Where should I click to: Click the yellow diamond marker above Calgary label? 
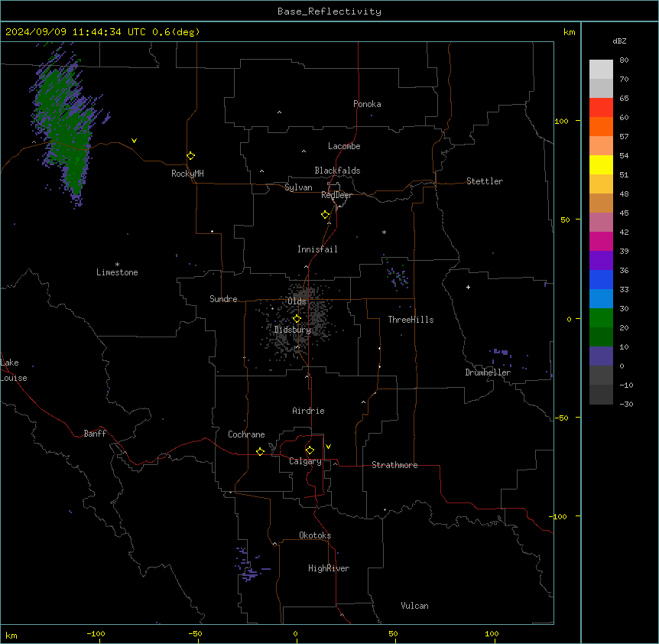point(310,450)
